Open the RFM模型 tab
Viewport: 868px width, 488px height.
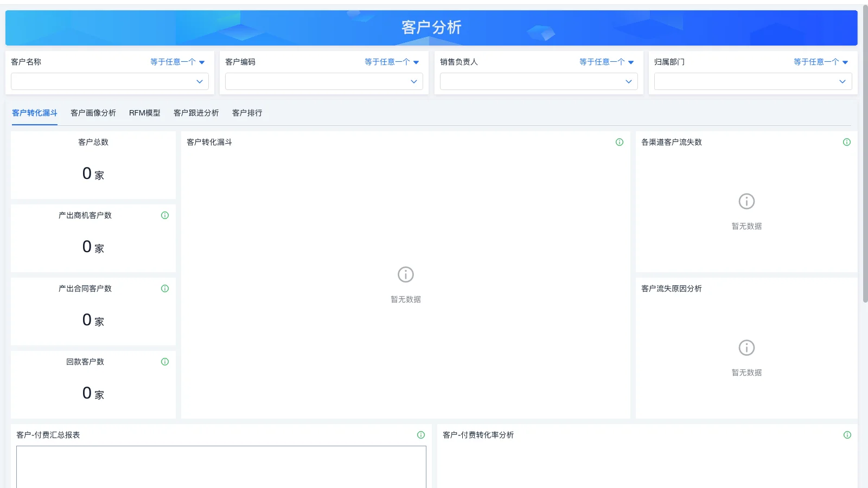[144, 113]
